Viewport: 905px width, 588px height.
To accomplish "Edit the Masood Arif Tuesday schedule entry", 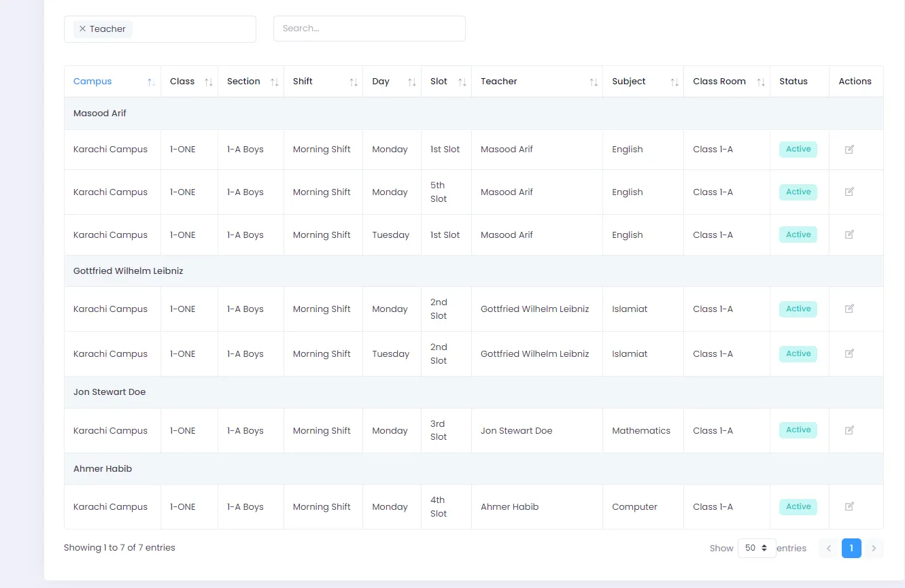I will (x=849, y=235).
